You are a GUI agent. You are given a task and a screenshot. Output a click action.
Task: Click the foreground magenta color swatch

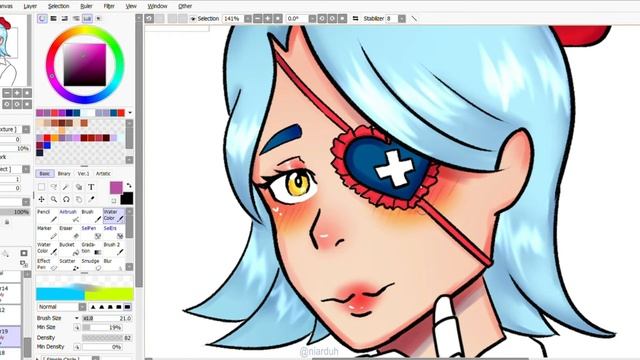click(x=116, y=188)
